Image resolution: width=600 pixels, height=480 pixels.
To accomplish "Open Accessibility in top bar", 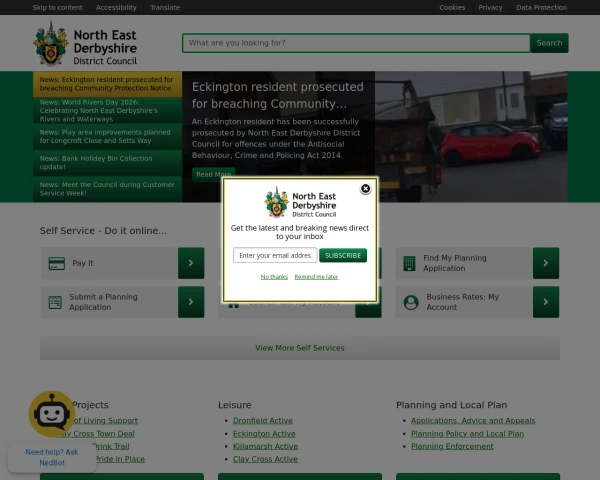I will click(116, 8).
